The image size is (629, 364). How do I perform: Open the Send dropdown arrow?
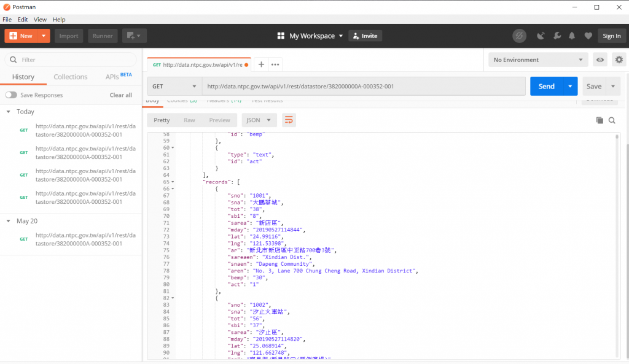[x=570, y=86]
